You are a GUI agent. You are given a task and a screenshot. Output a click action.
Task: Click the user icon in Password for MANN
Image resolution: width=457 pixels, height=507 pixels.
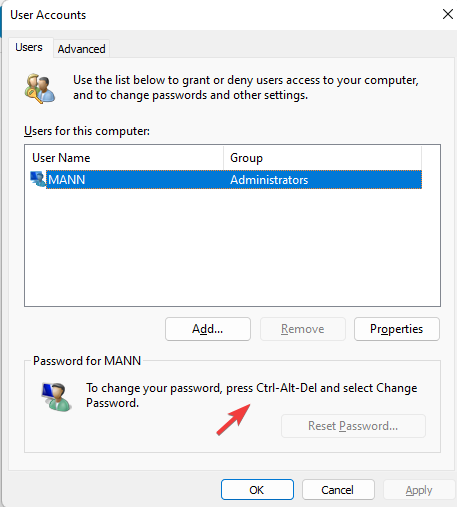pyautogui.click(x=56, y=397)
